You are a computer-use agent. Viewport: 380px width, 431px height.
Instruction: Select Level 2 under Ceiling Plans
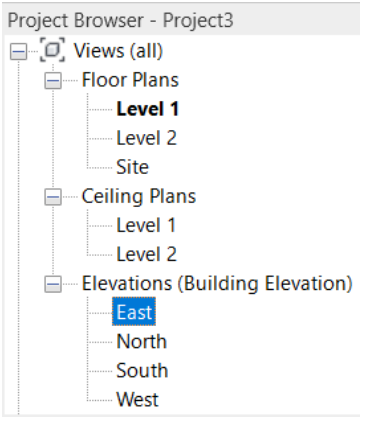[x=146, y=254]
